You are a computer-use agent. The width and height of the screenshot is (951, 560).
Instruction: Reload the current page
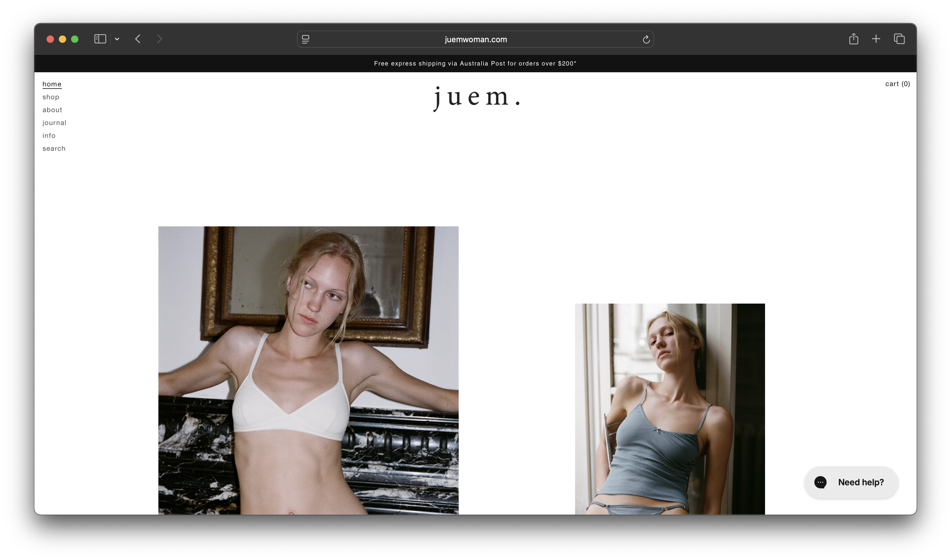point(646,40)
